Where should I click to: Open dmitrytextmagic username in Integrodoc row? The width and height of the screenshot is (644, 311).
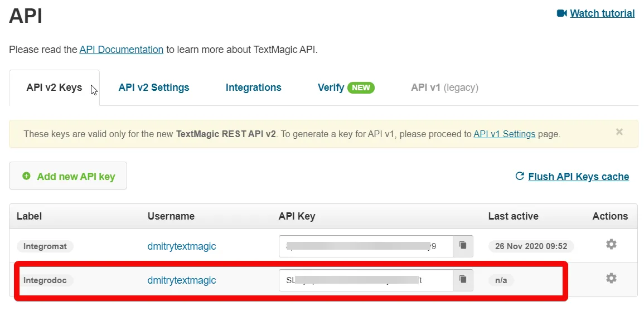[181, 280]
